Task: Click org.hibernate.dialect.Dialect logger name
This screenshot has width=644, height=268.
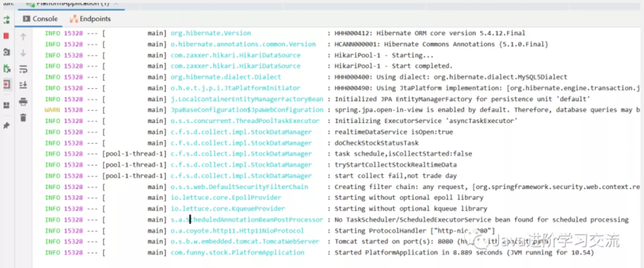Action: coord(226,77)
